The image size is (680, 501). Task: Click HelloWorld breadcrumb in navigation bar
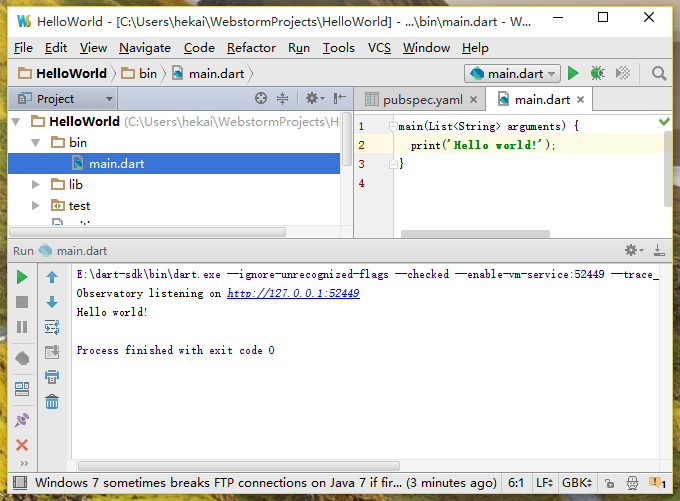pos(62,73)
